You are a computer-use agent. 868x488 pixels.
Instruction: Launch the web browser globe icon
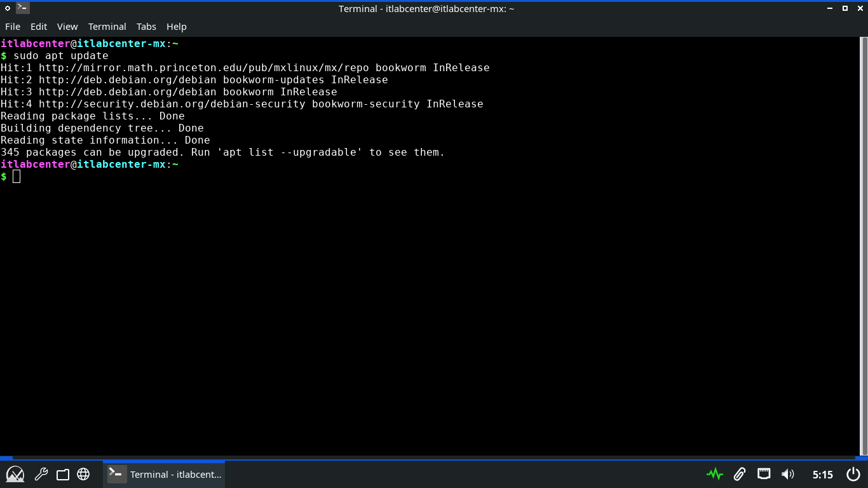click(x=83, y=474)
